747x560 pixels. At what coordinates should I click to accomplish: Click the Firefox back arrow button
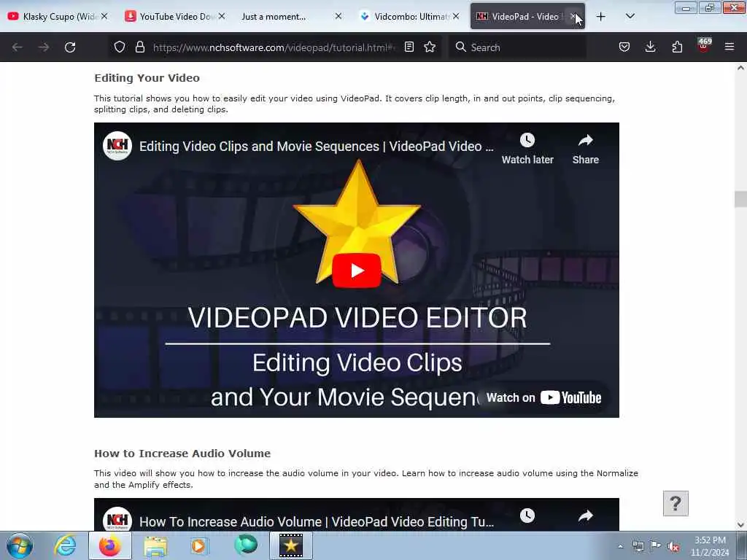18,47
